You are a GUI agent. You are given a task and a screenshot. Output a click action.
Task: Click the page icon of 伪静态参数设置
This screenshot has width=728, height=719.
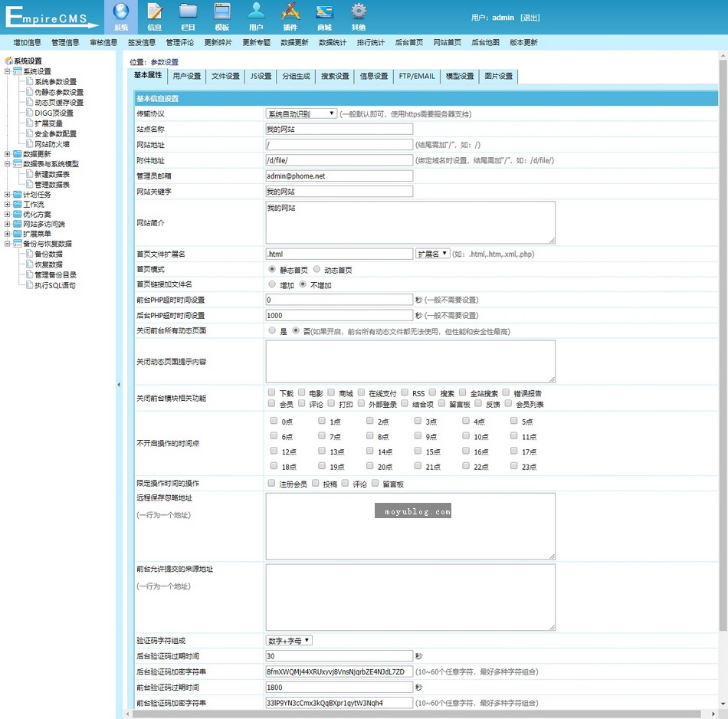click(x=30, y=91)
